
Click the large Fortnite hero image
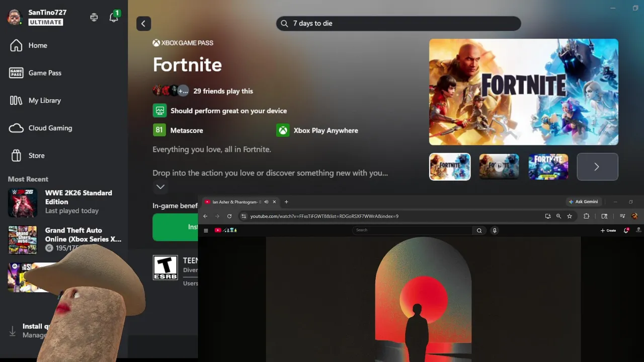[523, 92]
